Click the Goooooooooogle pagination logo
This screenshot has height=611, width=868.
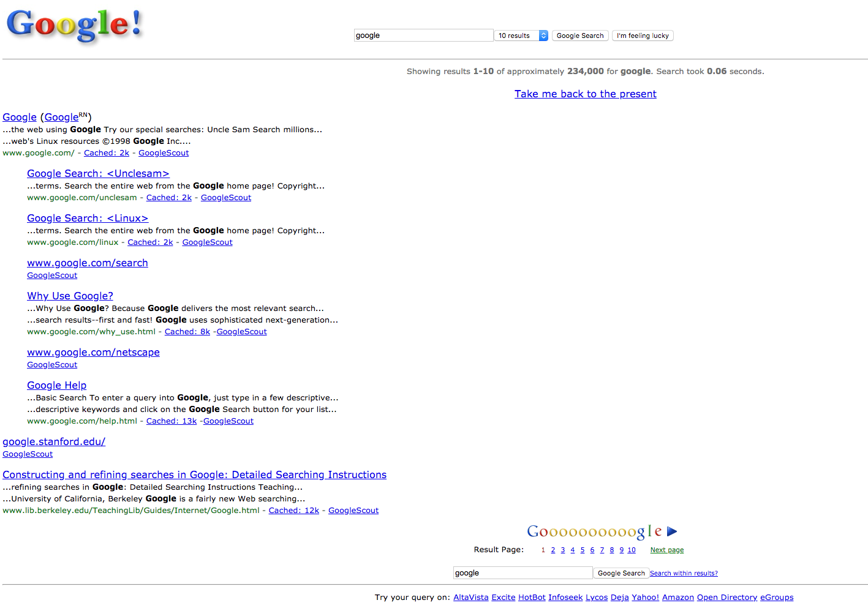pyautogui.click(x=594, y=531)
